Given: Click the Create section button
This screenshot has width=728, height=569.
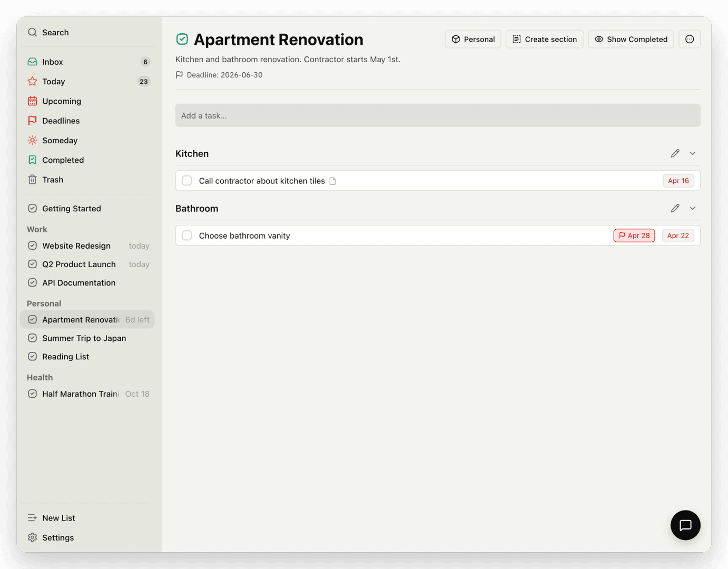Looking at the screenshot, I should coord(545,39).
